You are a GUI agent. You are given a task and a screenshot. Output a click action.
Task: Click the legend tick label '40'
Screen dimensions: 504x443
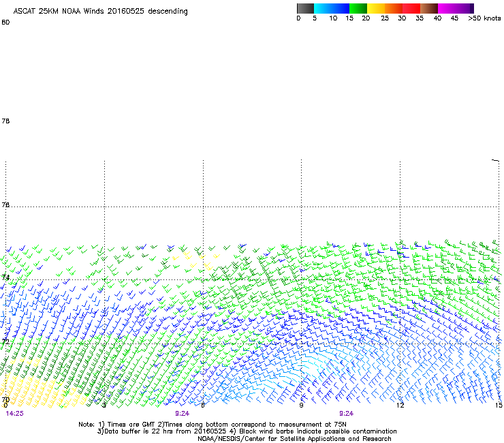coord(437,18)
